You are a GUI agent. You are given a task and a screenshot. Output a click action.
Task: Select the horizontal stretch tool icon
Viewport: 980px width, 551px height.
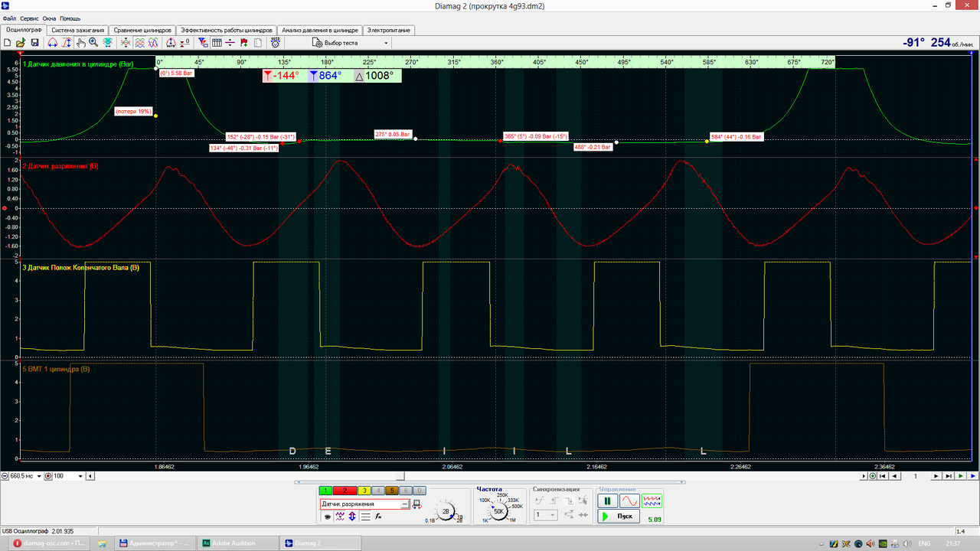coord(52,43)
